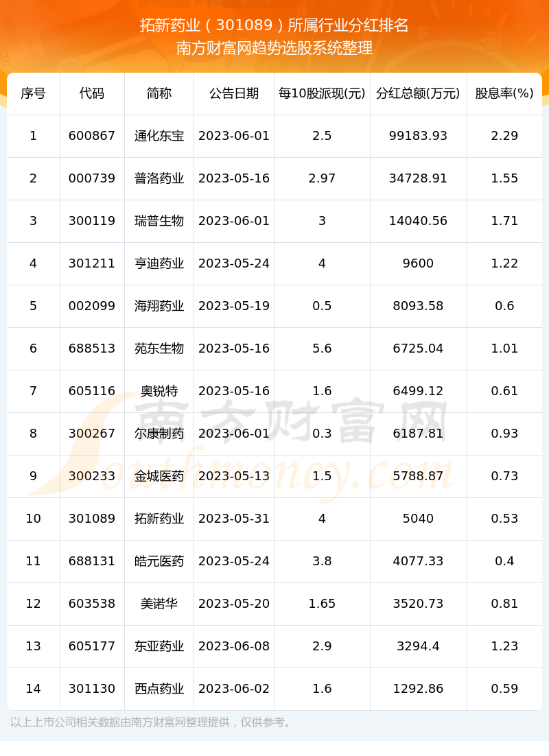Click total dividend value 5040

pyautogui.click(x=418, y=519)
